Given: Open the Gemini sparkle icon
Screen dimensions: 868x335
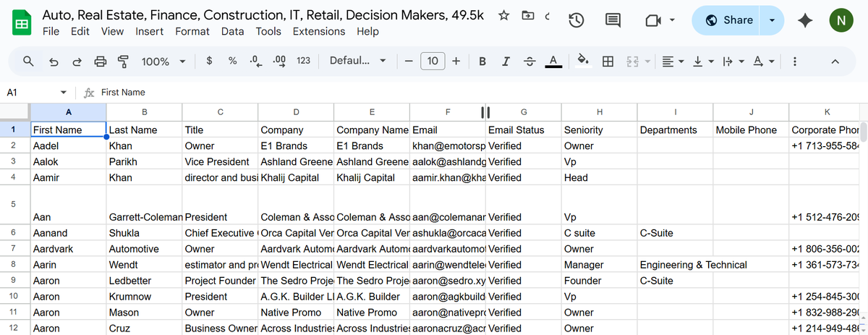Looking at the screenshot, I should pyautogui.click(x=805, y=21).
